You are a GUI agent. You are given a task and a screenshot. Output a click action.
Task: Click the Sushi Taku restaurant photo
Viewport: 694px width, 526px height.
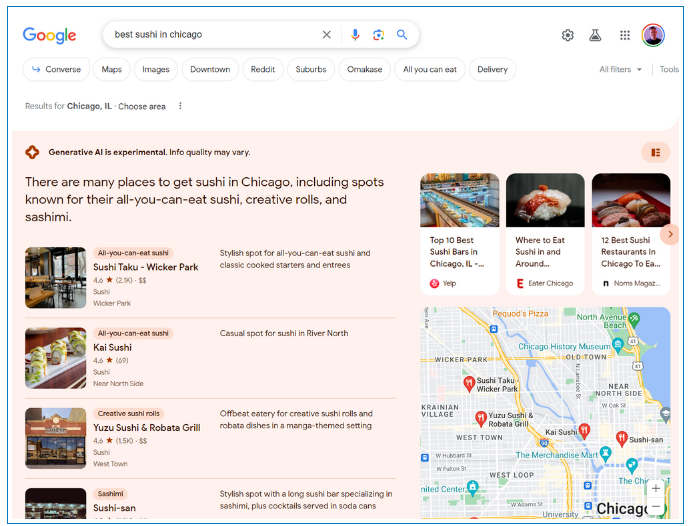tap(56, 278)
